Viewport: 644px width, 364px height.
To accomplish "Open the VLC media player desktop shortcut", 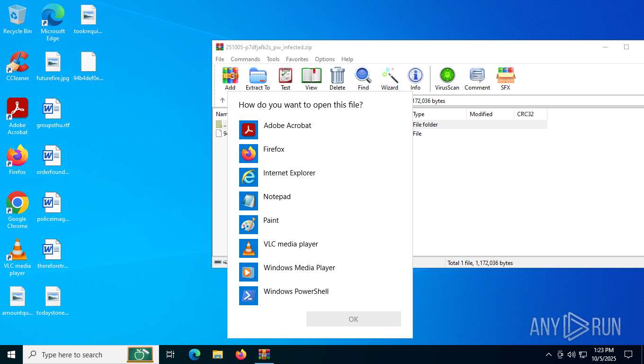I will point(18,257).
